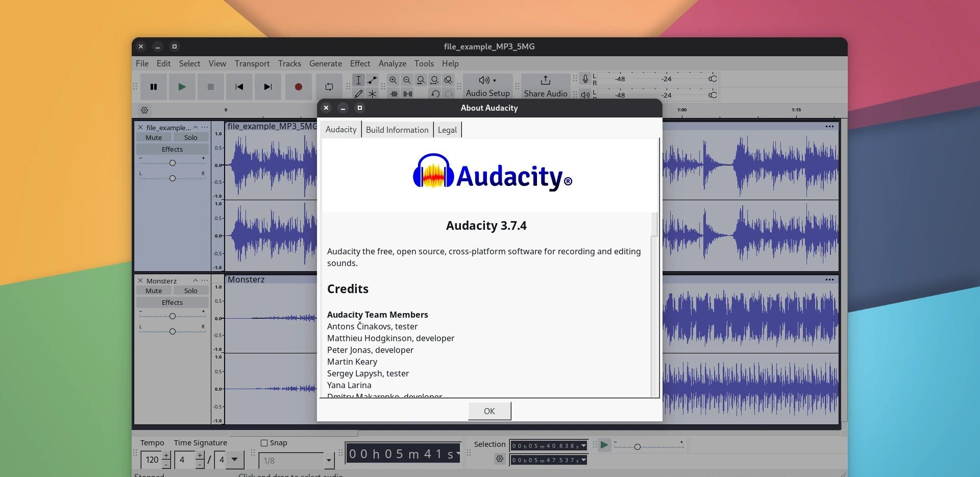Open the File menu
980x477 pixels.
tap(142, 64)
